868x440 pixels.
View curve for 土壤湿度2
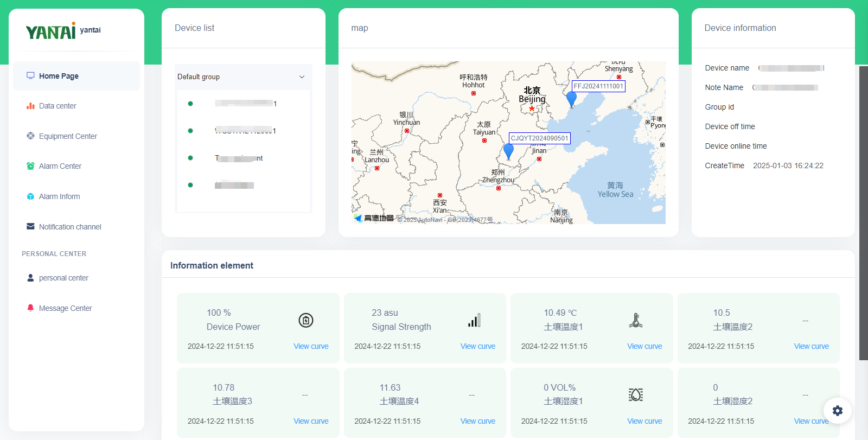812,421
